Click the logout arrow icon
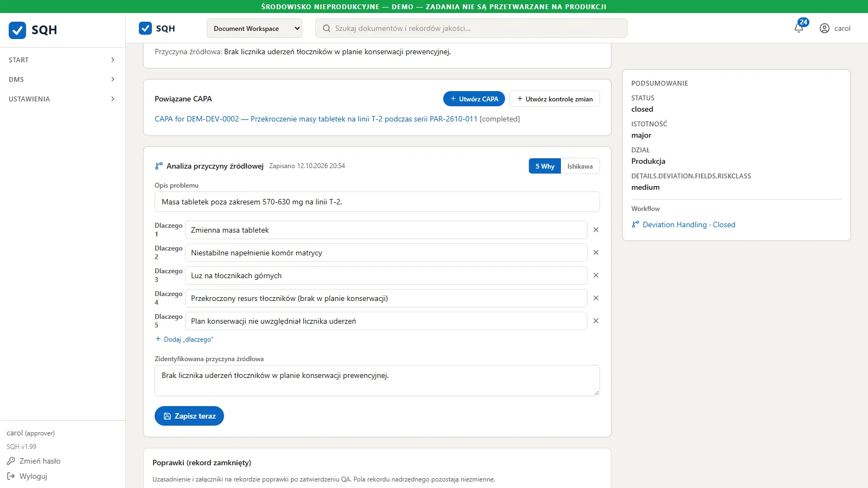 click(11, 476)
